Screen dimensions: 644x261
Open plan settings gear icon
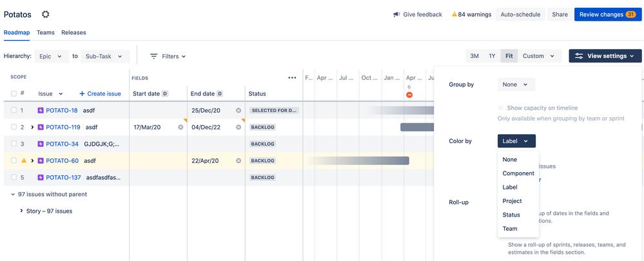tap(46, 14)
